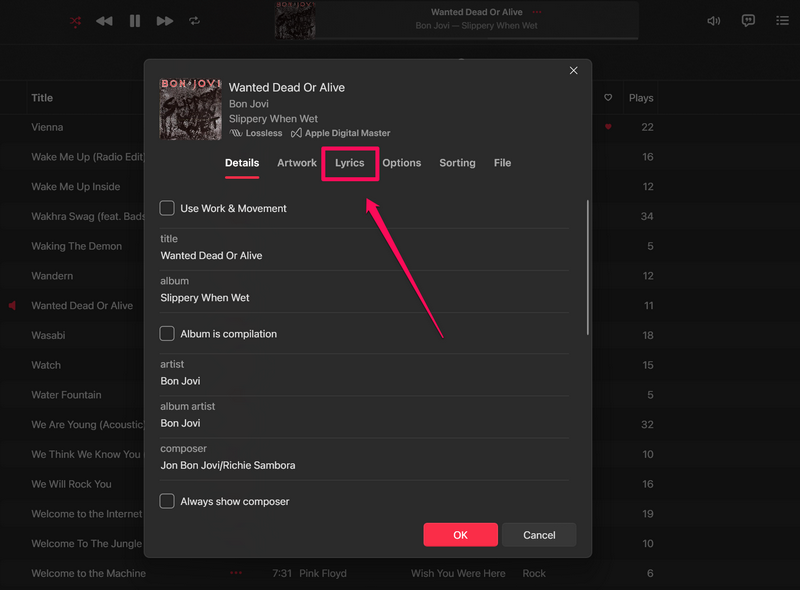Open the Options tab
The image size is (800, 590).
pyautogui.click(x=402, y=163)
